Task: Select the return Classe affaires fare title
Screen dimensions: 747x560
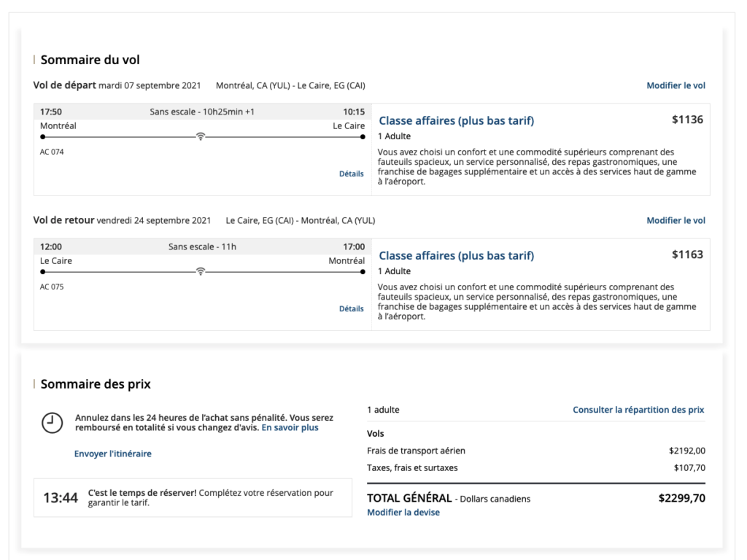Action: tap(456, 256)
